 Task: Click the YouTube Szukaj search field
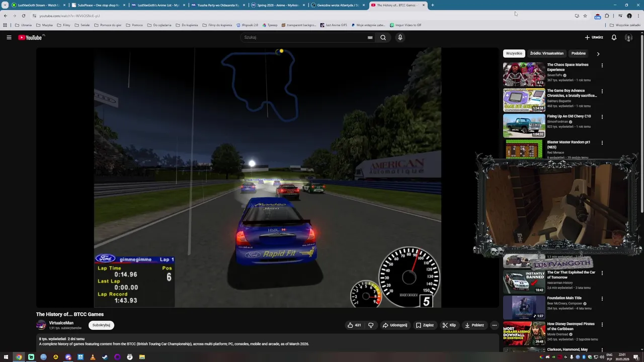tap(307, 37)
